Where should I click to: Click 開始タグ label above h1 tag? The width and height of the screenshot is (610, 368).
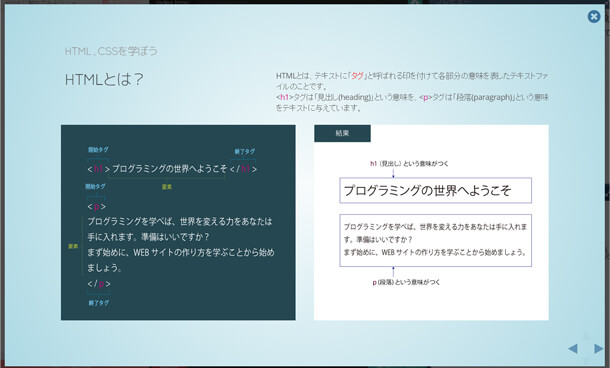pyautogui.click(x=98, y=150)
